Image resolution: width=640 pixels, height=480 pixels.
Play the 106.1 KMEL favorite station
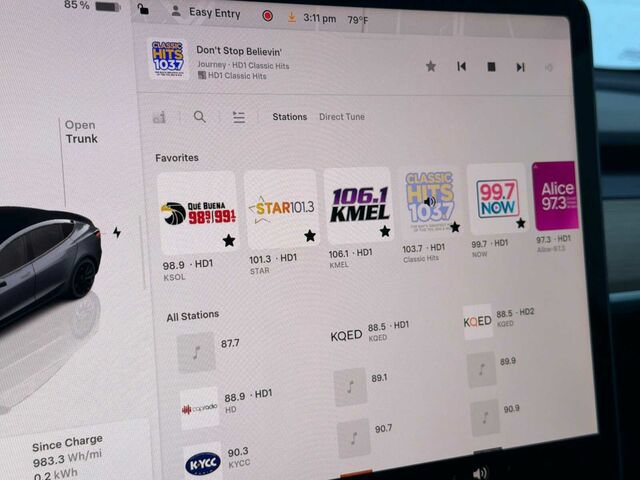359,205
